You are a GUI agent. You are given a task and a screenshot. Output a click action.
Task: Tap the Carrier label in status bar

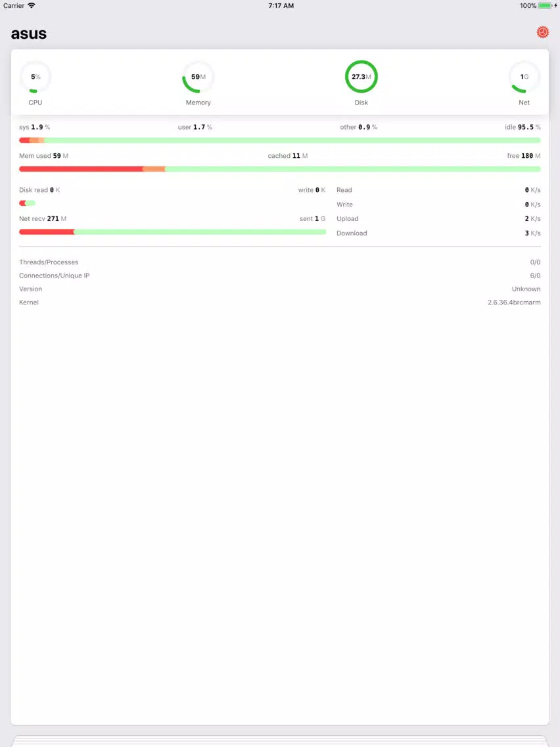[x=14, y=6]
